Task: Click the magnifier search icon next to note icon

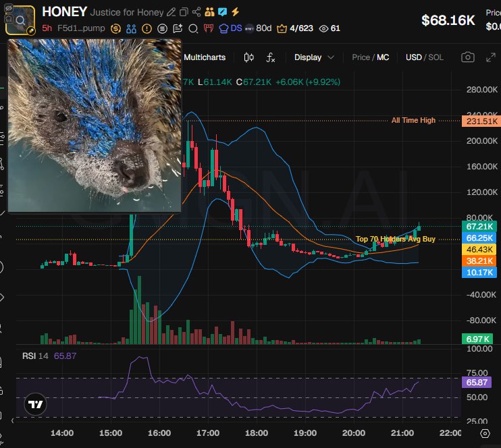Action: point(193,29)
